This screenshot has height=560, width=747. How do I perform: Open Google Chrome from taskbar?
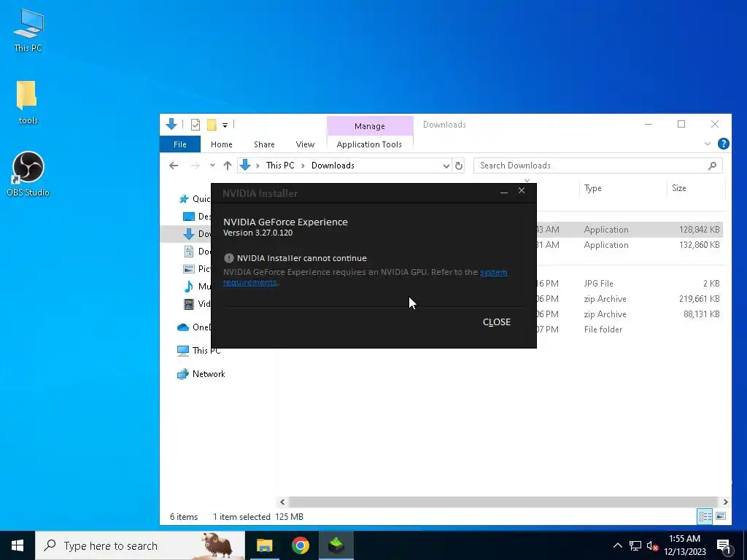(300, 545)
